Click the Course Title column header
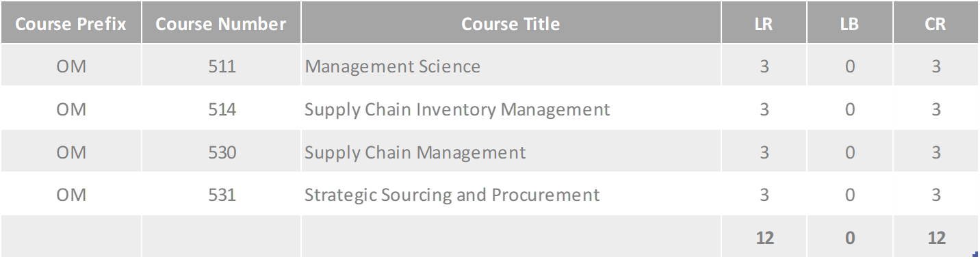Image resolution: width=980 pixels, height=259 pixels. point(511,24)
